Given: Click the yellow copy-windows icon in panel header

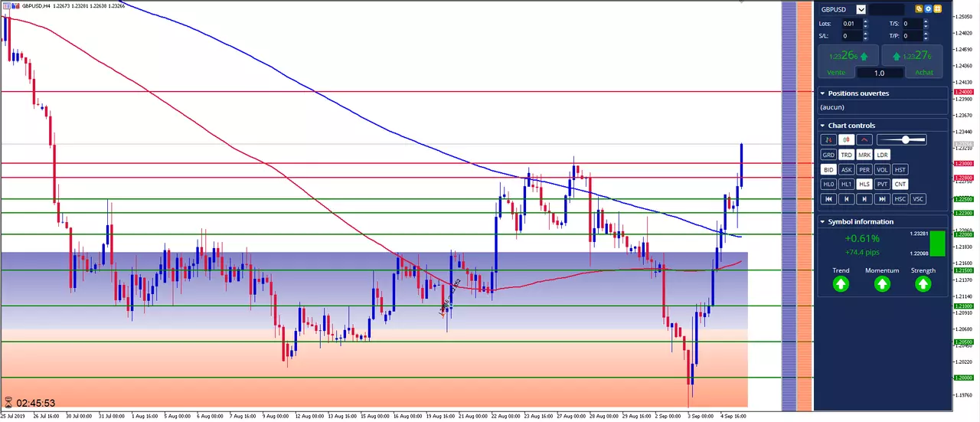Looking at the screenshot, I should click(920, 9).
